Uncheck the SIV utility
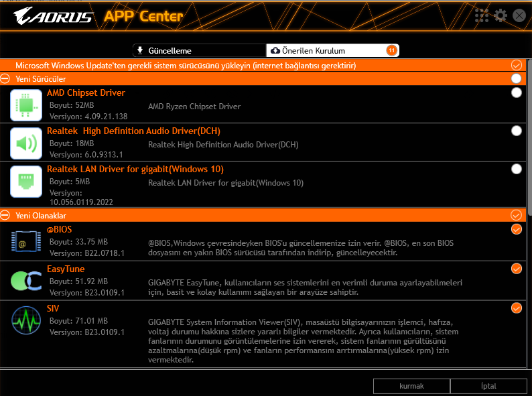The width and height of the screenshot is (532, 396). (517, 308)
